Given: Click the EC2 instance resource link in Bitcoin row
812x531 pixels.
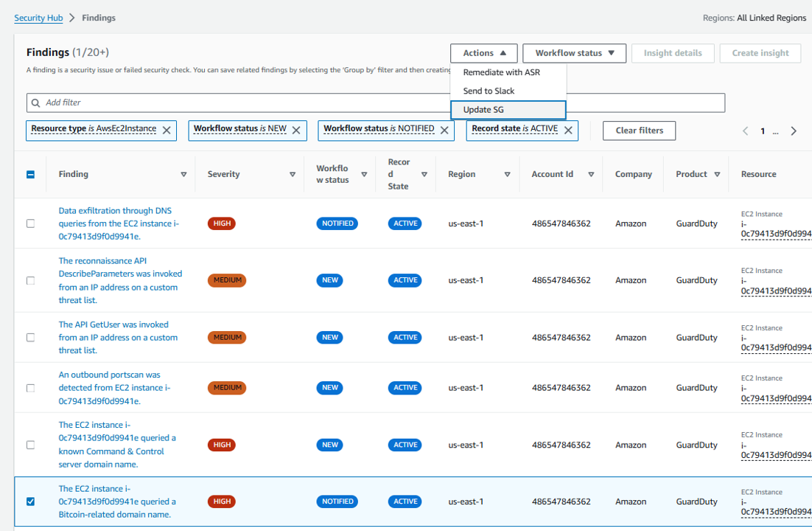Looking at the screenshot, I should tap(777, 507).
